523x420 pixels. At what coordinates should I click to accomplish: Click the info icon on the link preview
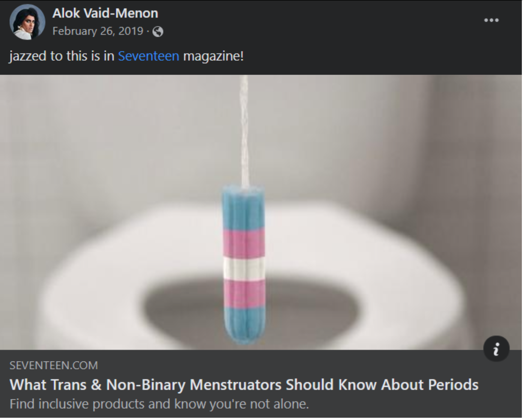pyautogui.click(x=496, y=349)
